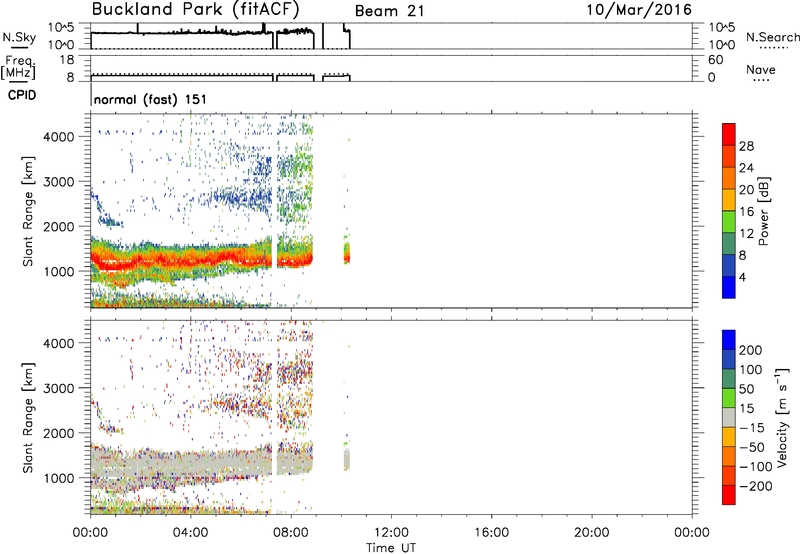Image resolution: width=800 pixels, height=554 pixels.
Task: Click the gray segment of velocity colorbar
Action: [x=729, y=418]
